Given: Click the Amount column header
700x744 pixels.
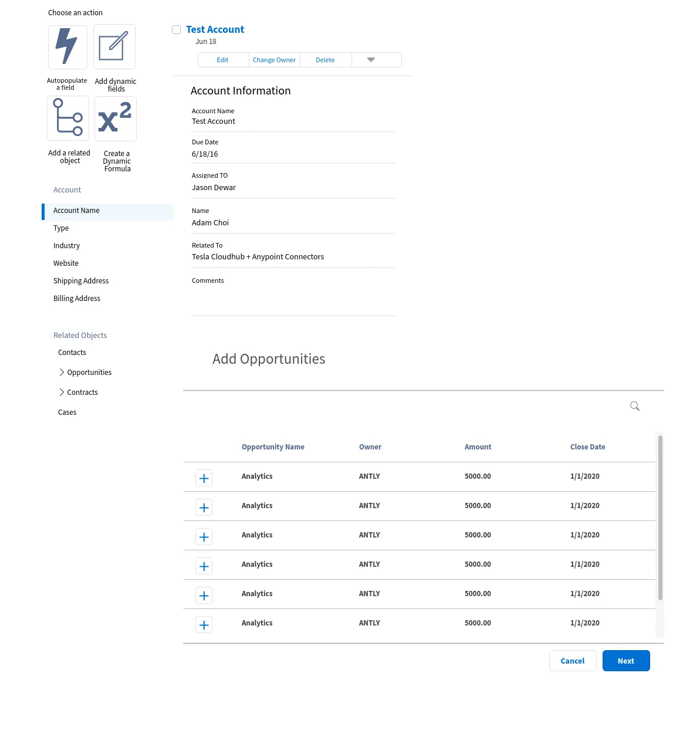Looking at the screenshot, I should tap(478, 447).
